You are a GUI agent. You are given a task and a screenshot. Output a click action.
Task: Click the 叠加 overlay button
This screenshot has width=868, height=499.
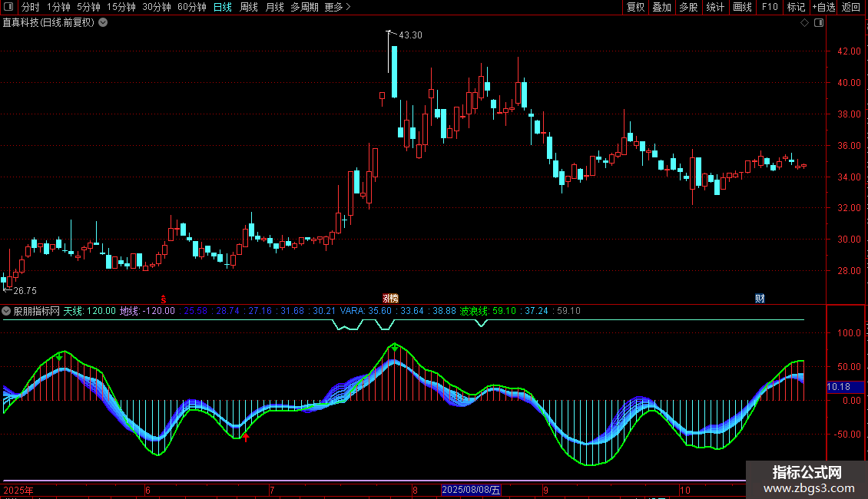[661, 7]
